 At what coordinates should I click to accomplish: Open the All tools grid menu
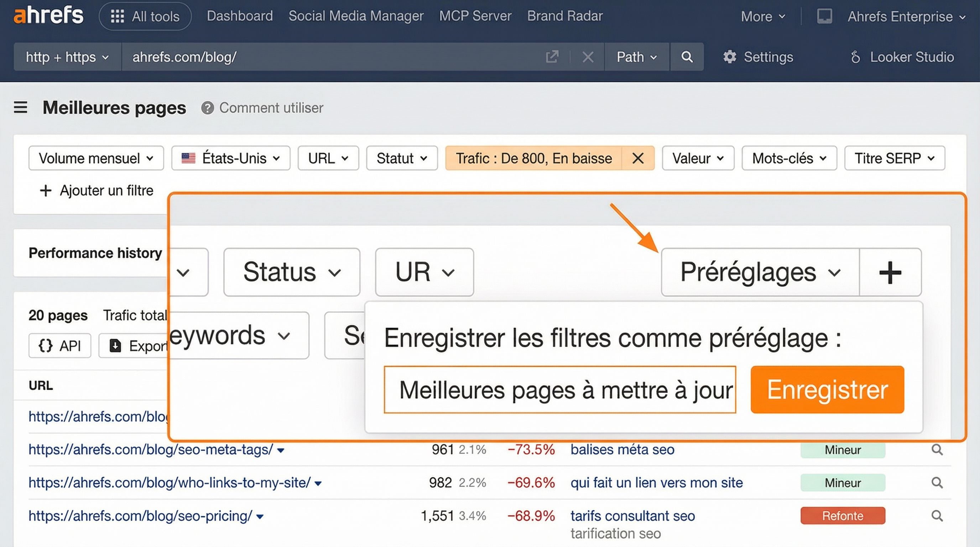pos(145,16)
